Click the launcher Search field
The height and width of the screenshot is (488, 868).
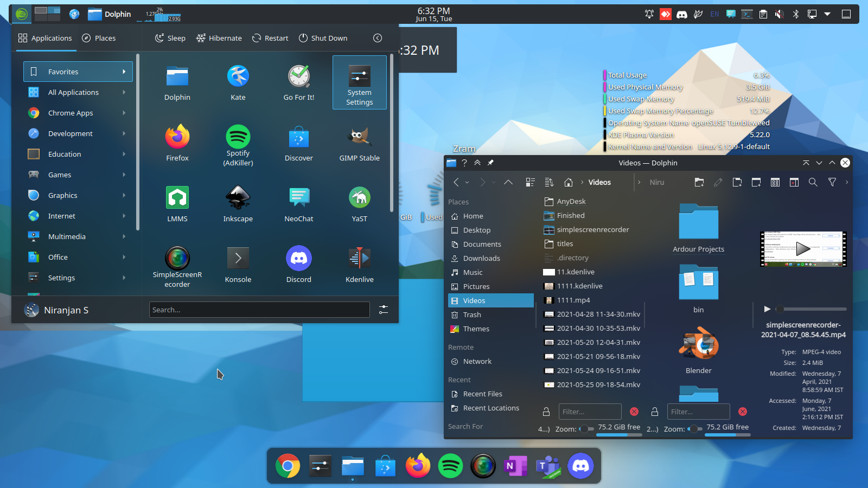[259, 310]
